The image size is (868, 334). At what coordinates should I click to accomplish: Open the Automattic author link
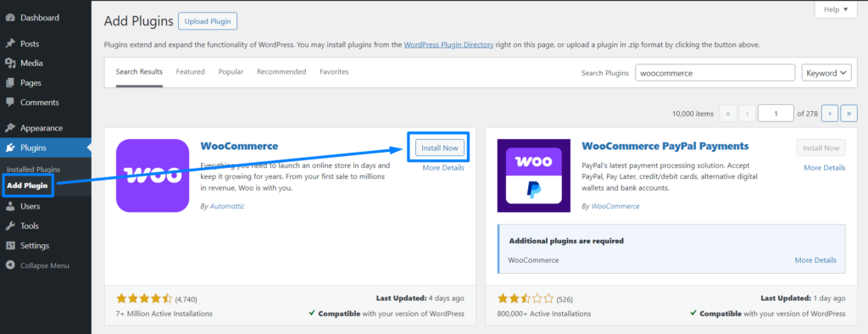coord(227,206)
